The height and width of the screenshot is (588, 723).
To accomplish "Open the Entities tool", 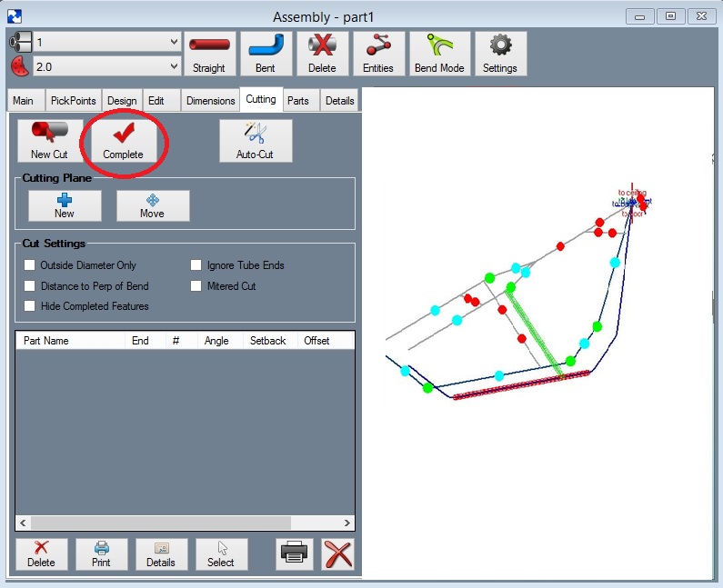I will pyautogui.click(x=378, y=54).
